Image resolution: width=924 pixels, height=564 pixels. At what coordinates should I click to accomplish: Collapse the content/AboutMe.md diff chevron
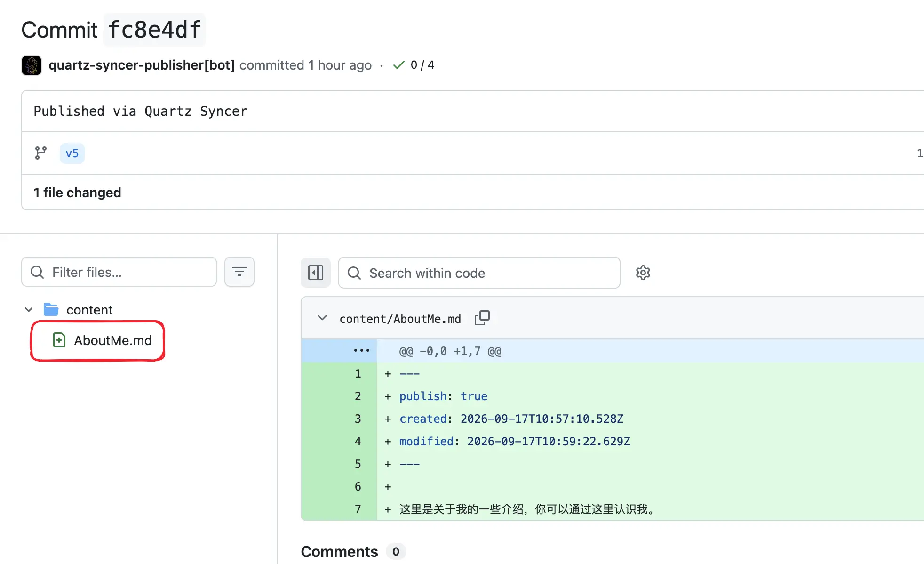pos(322,318)
